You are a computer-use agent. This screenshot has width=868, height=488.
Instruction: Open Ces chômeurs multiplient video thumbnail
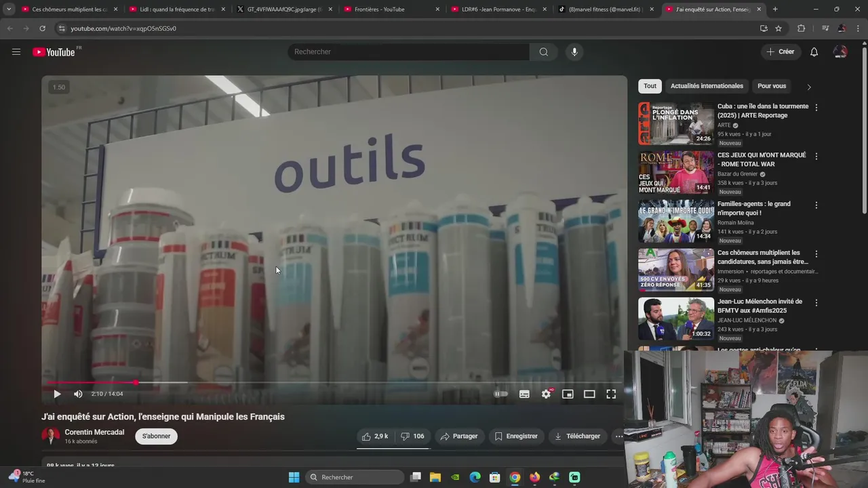click(x=676, y=270)
